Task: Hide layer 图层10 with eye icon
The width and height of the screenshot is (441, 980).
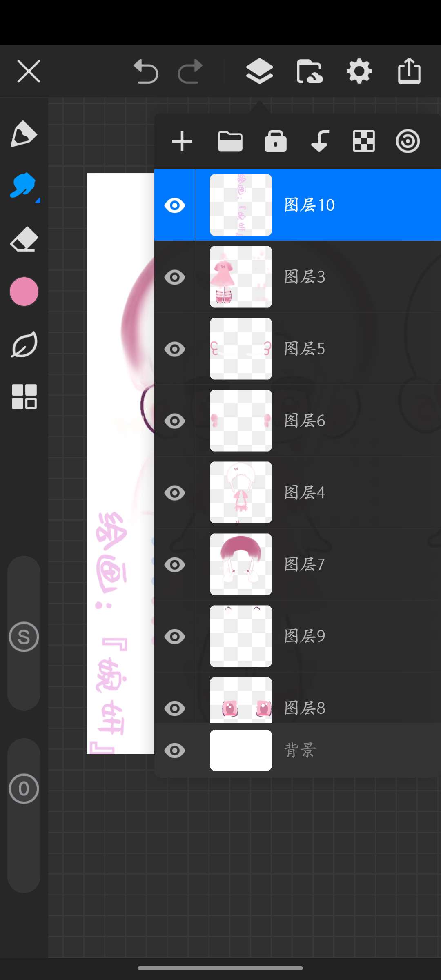Action: tap(175, 205)
